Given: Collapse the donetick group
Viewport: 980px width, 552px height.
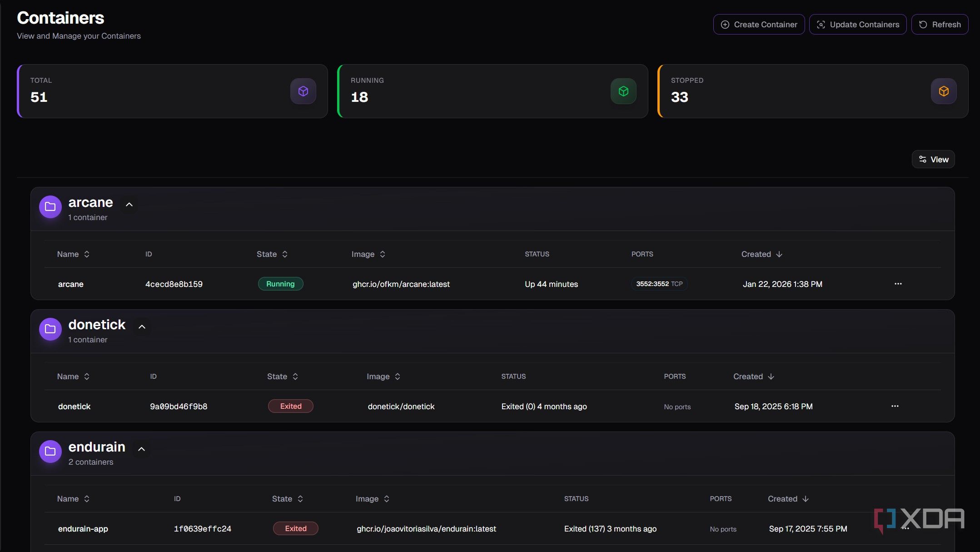Looking at the screenshot, I should point(142,327).
